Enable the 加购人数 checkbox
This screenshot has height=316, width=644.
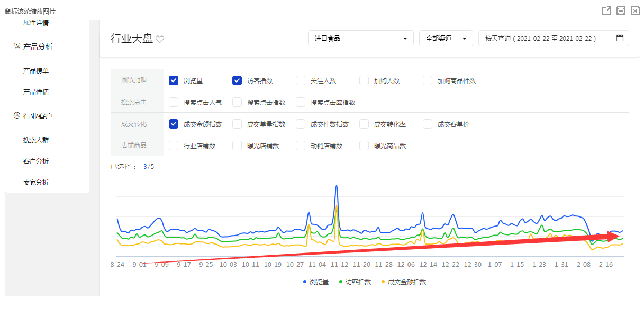point(364,80)
